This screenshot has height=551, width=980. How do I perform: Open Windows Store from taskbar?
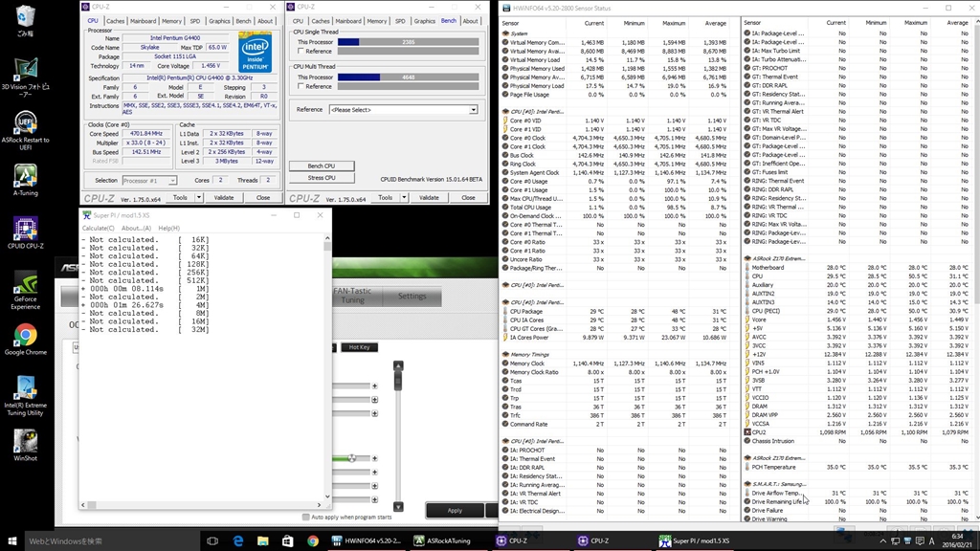[287, 541]
